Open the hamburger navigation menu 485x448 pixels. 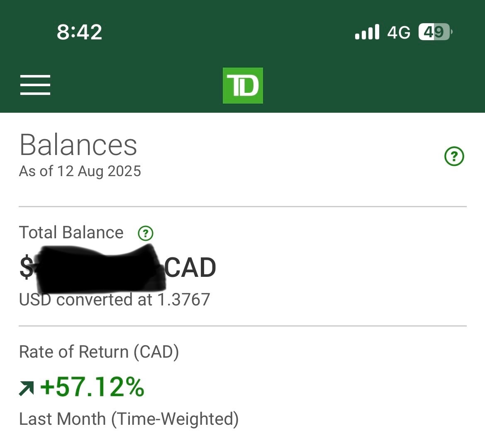pos(35,85)
